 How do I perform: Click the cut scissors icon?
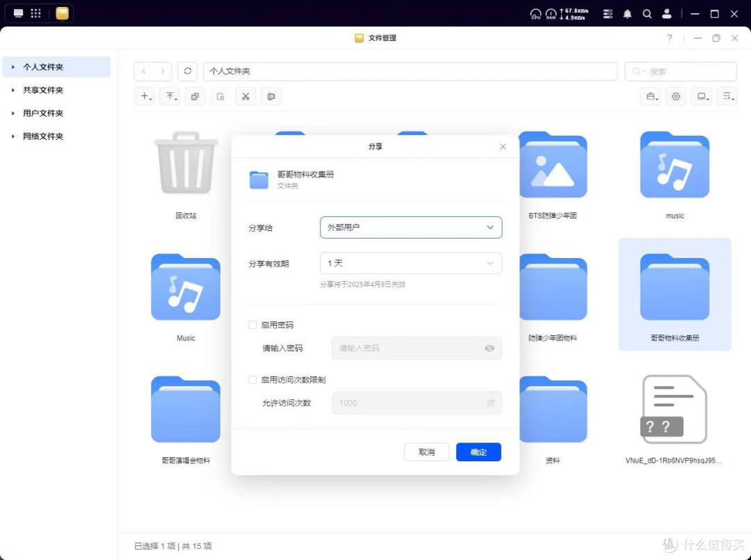pos(245,96)
